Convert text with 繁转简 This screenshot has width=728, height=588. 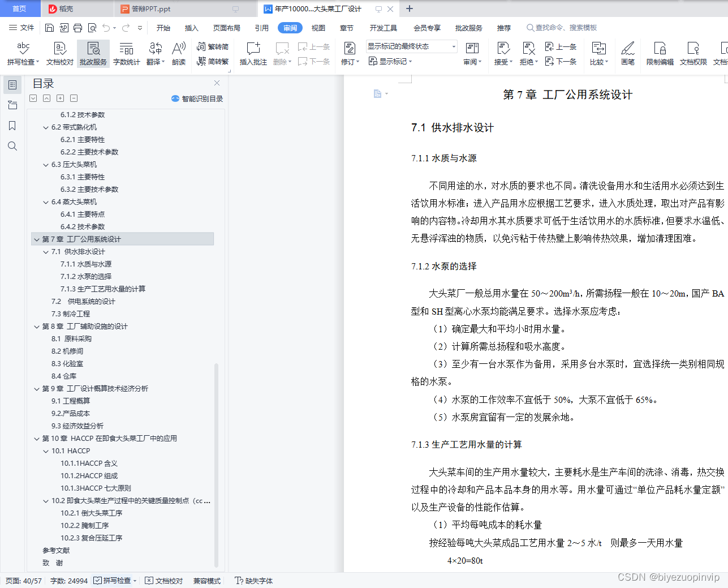213,46
